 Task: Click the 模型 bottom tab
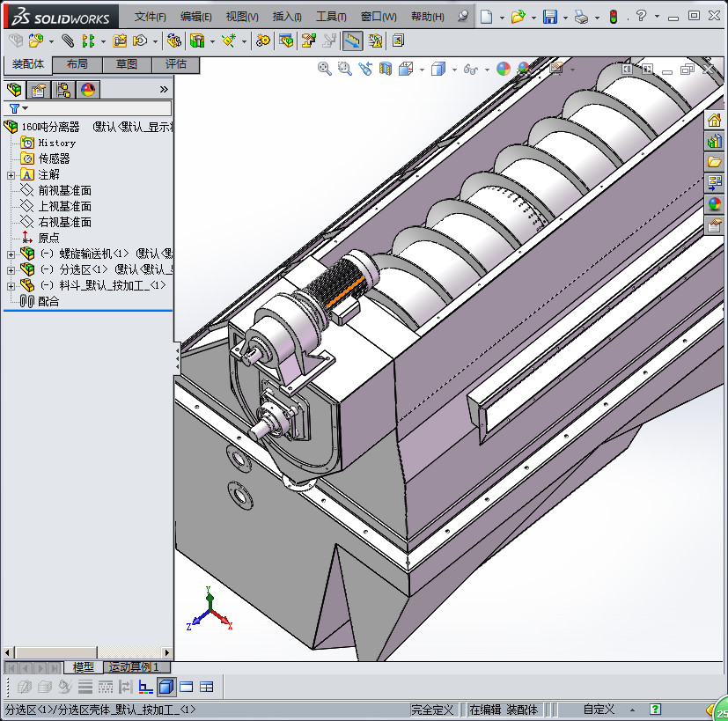pyautogui.click(x=83, y=667)
